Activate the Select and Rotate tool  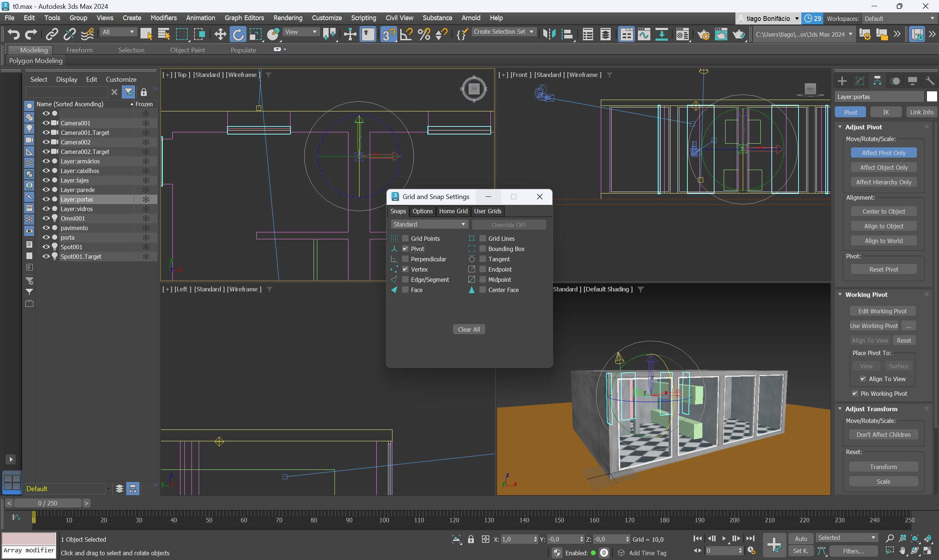pos(238,34)
